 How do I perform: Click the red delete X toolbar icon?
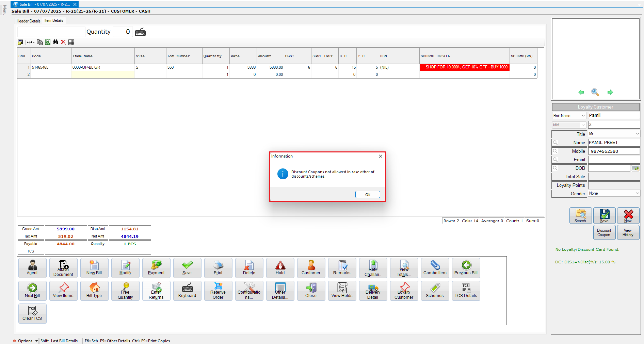click(63, 42)
